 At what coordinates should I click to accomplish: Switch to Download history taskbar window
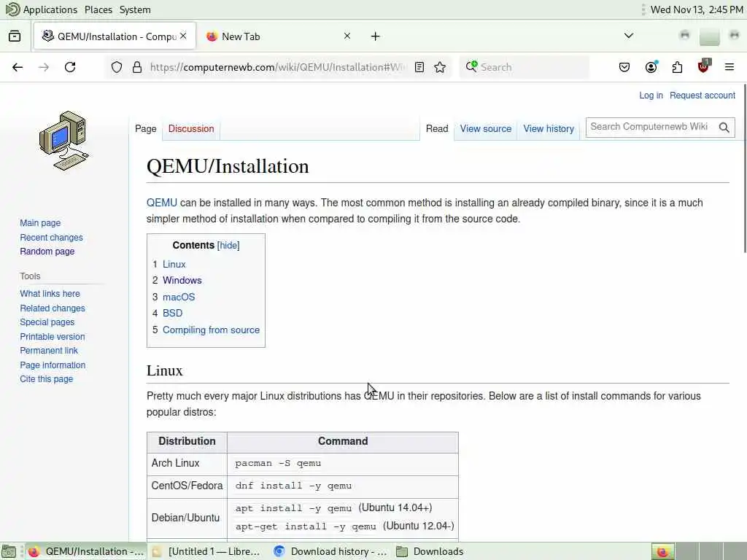click(330, 551)
